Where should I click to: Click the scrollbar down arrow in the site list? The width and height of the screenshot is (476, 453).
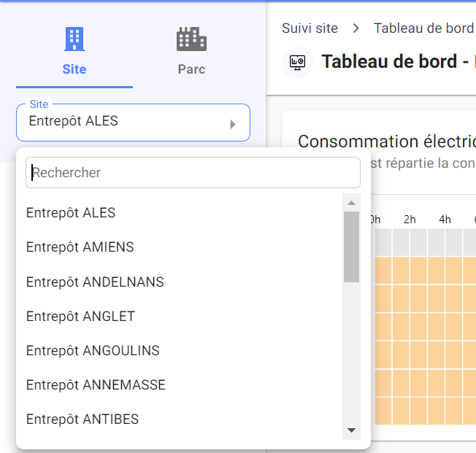pyautogui.click(x=352, y=430)
